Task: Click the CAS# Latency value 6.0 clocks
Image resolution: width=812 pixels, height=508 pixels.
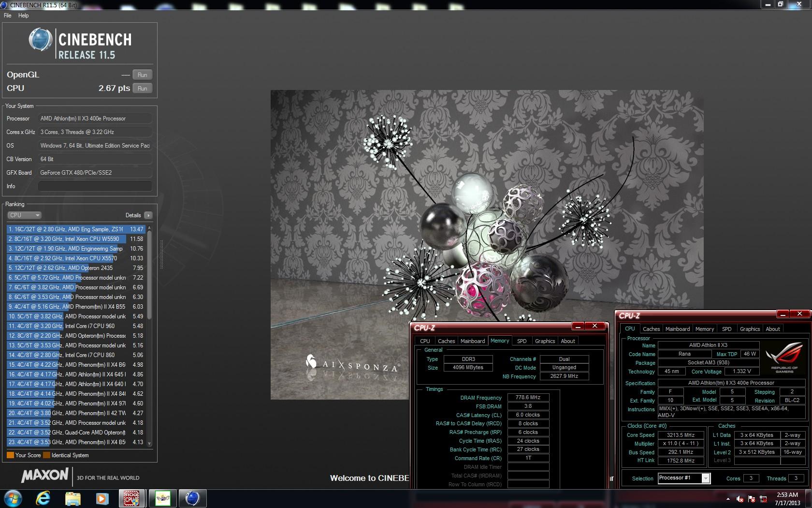Action: [528, 415]
